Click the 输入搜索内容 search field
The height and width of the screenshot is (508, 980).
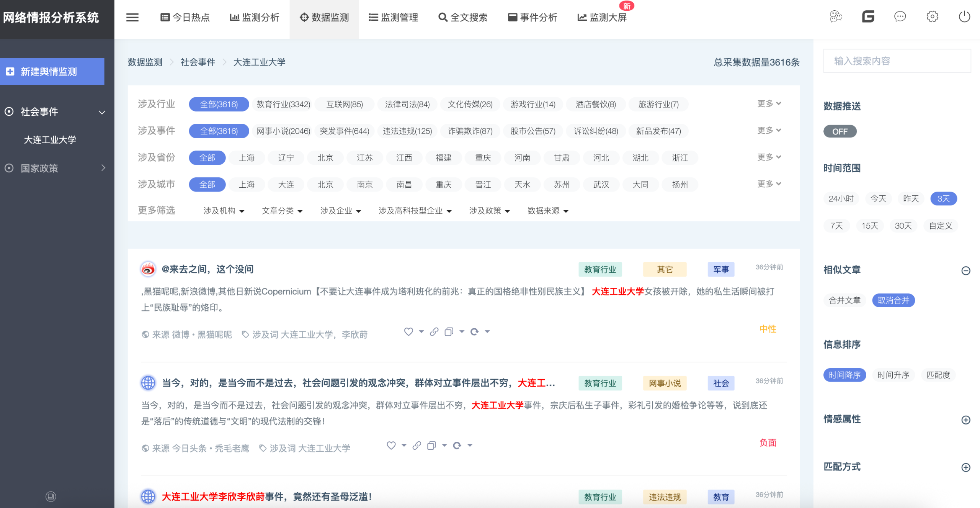click(897, 61)
